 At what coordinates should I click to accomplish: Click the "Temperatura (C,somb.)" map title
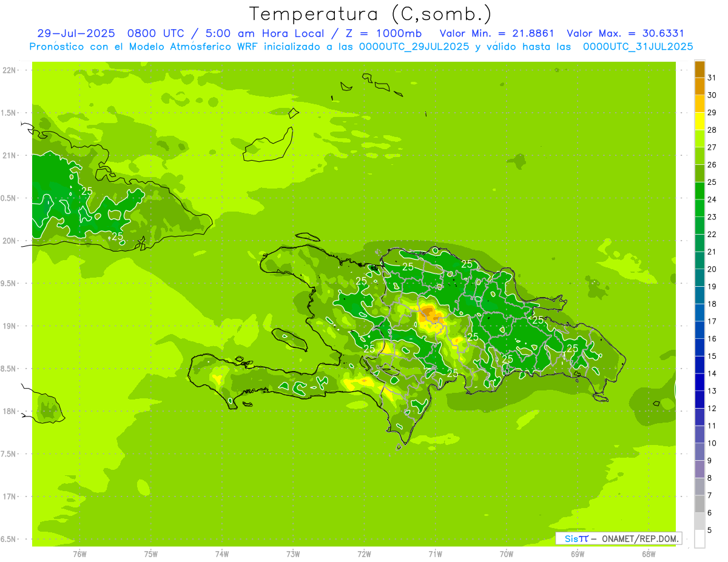(x=371, y=15)
